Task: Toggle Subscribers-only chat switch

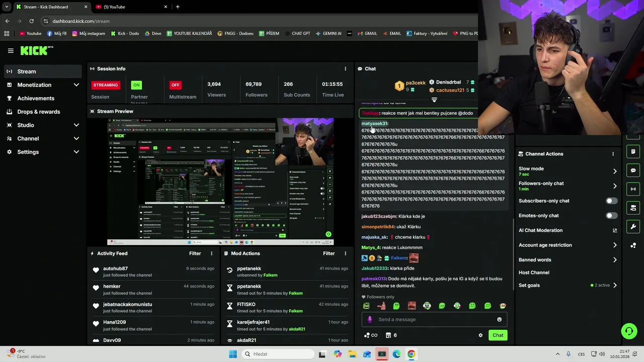Action: click(611, 201)
